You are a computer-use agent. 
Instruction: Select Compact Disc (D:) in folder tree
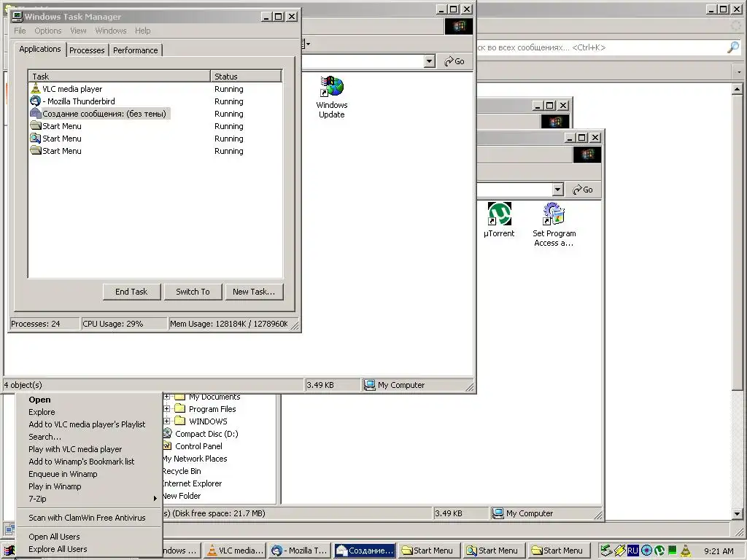[206, 434]
